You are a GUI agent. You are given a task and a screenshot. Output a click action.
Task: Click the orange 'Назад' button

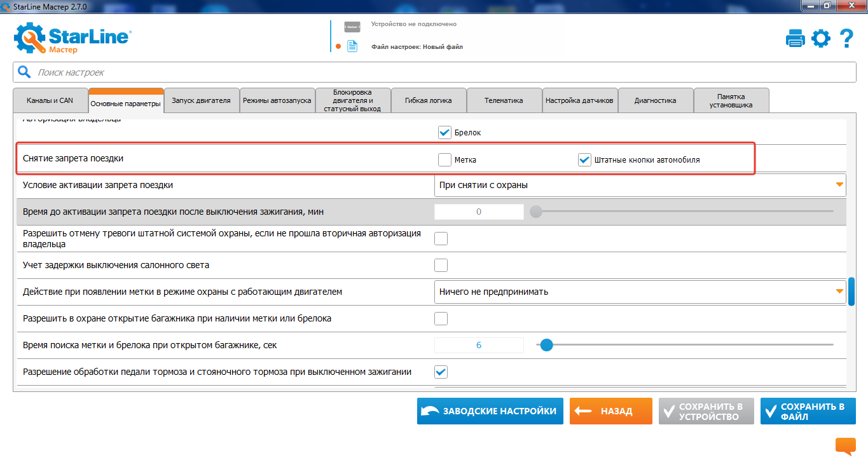[x=611, y=411]
